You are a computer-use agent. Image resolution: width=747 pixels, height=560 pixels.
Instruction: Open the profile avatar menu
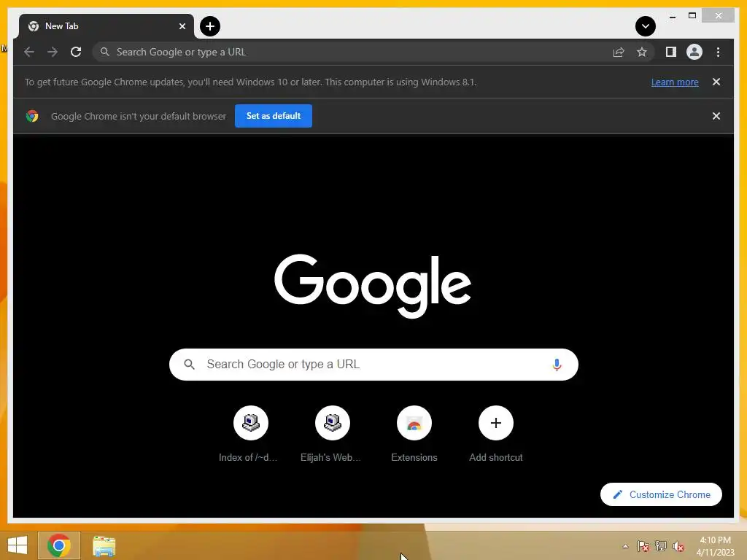click(x=694, y=52)
